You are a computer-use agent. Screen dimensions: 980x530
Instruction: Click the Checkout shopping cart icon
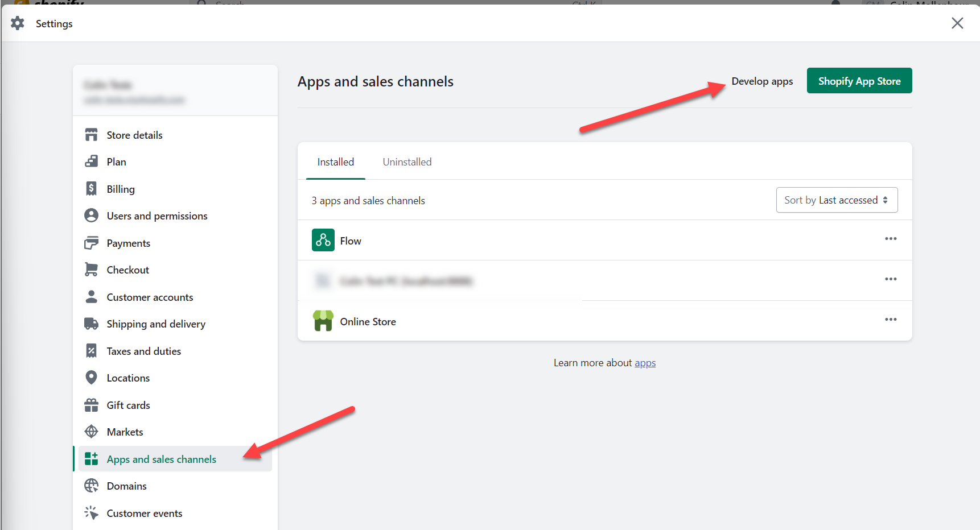coord(91,270)
